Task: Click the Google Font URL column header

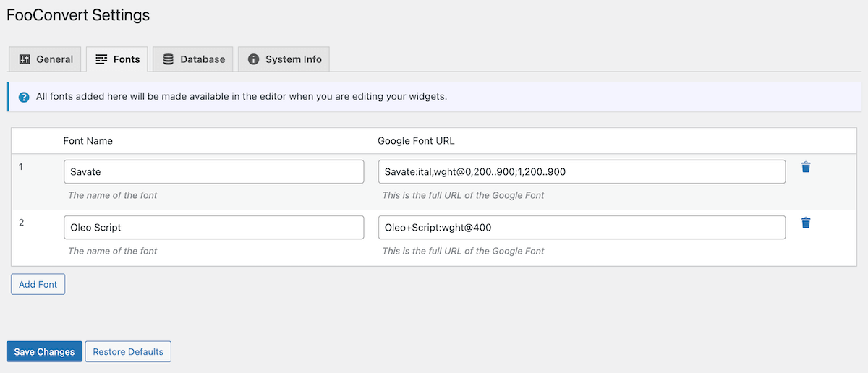Action: [416, 141]
